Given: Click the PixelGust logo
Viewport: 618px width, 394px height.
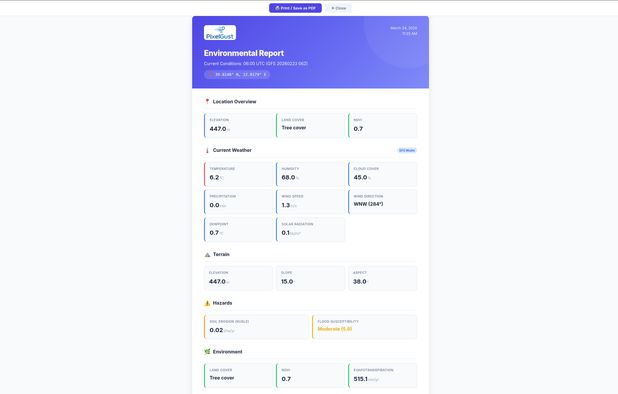Looking at the screenshot, I should pos(220,33).
